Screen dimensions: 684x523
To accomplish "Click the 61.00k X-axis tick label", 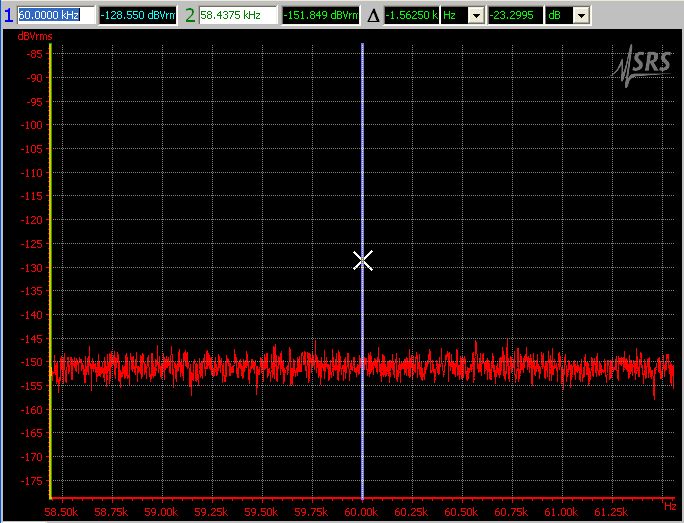I will click(x=561, y=512).
